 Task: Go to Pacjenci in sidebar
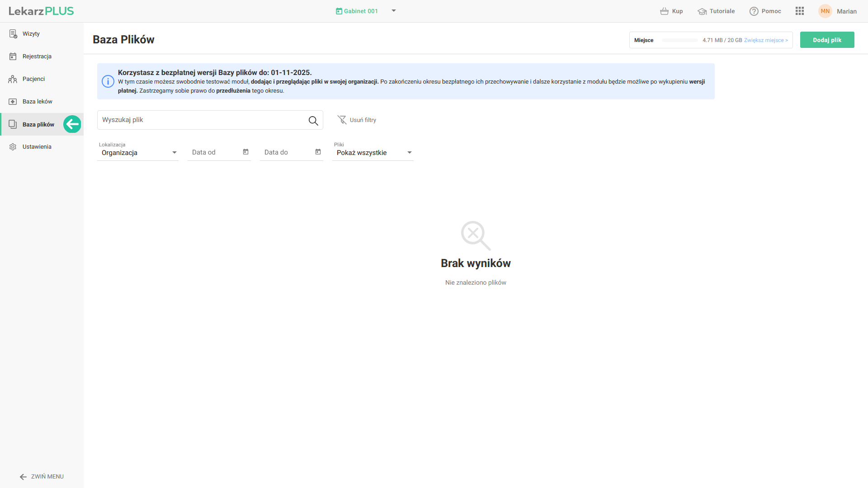click(33, 79)
